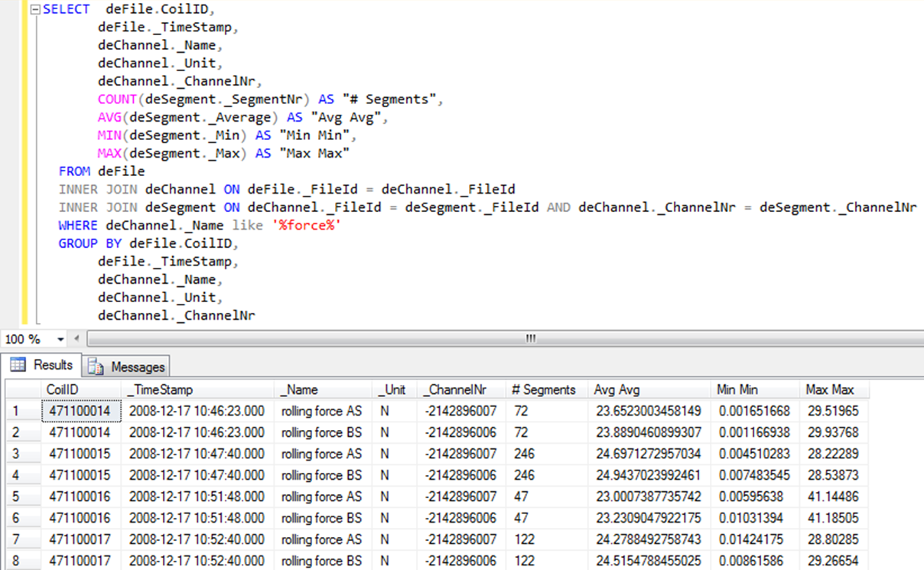Viewport: 924px width, 570px height.
Task: Click minimum value 0.001166938
Action: click(755, 432)
